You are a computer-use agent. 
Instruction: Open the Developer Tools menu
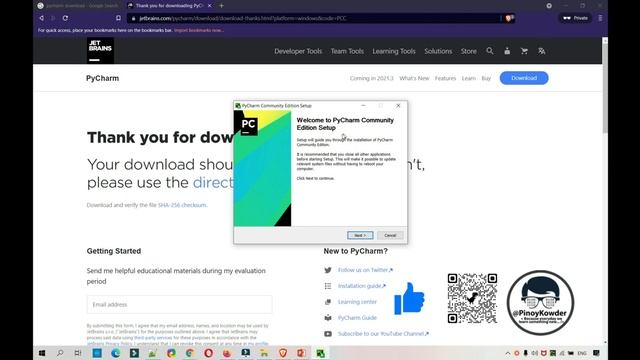pos(298,51)
